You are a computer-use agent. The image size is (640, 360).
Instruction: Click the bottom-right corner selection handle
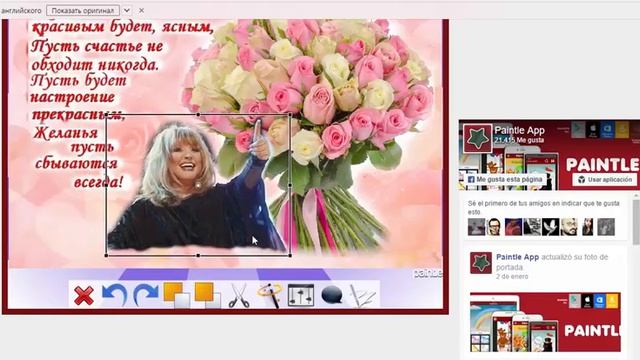tap(290, 256)
